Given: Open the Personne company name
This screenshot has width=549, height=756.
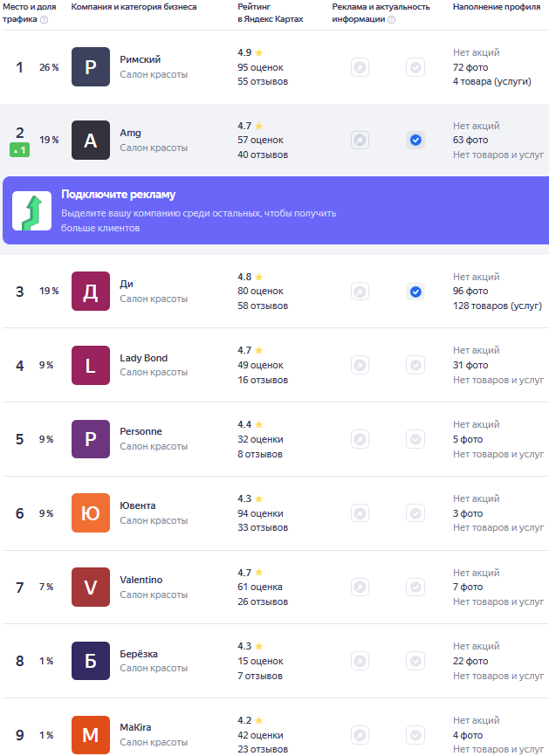Looking at the screenshot, I should tap(141, 431).
